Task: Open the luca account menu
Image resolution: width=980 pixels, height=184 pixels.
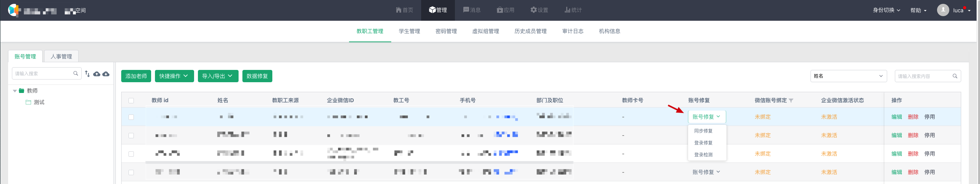Action: point(962,10)
